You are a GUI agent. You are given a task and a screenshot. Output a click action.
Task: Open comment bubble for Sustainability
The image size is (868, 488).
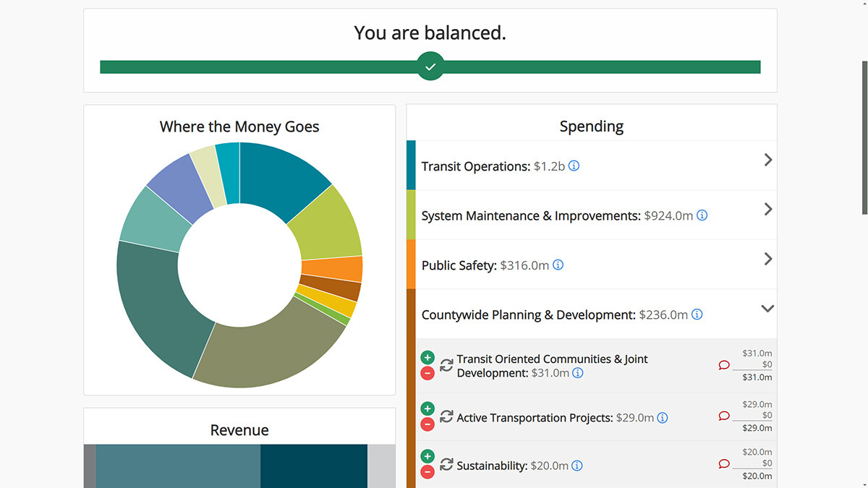724,464
